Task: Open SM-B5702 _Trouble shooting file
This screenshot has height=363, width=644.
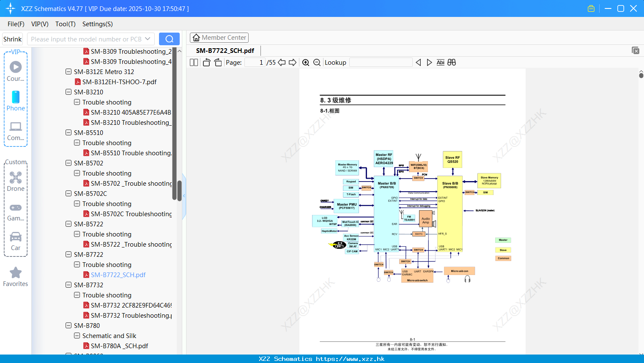Action: click(x=127, y=183)
